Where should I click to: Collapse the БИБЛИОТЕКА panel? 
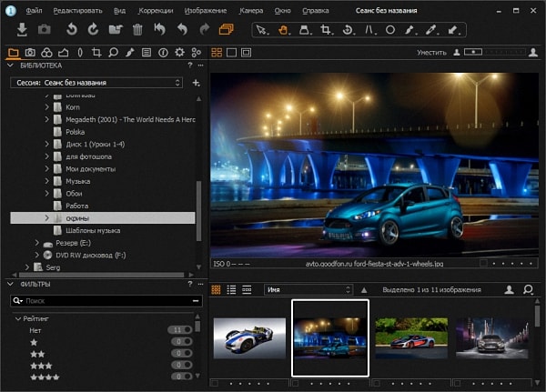click(x=10, y=65)
